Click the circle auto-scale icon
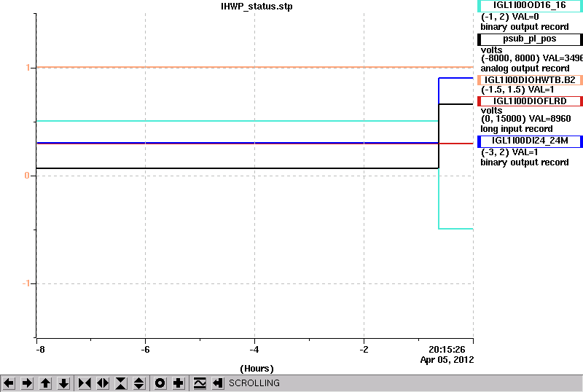 tap(160, 383)
